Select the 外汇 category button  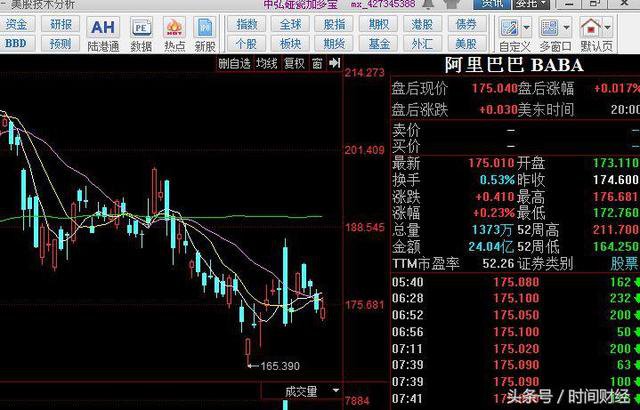(x=422, y=43)
